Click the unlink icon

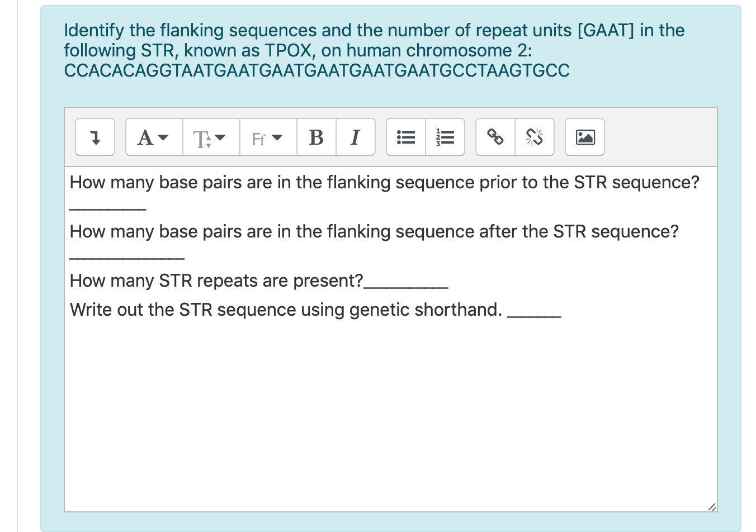(535, 137)
